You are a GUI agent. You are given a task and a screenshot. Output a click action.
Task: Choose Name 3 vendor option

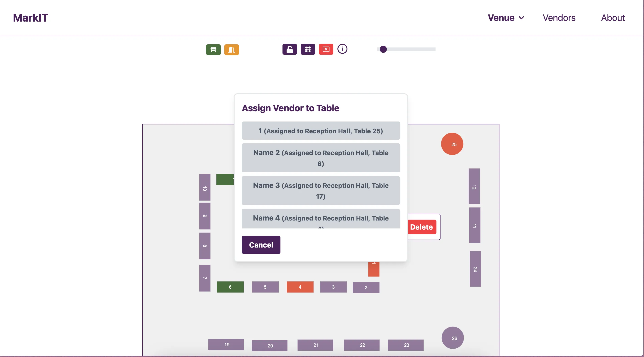pyautogui.click(x=320, y=191)
